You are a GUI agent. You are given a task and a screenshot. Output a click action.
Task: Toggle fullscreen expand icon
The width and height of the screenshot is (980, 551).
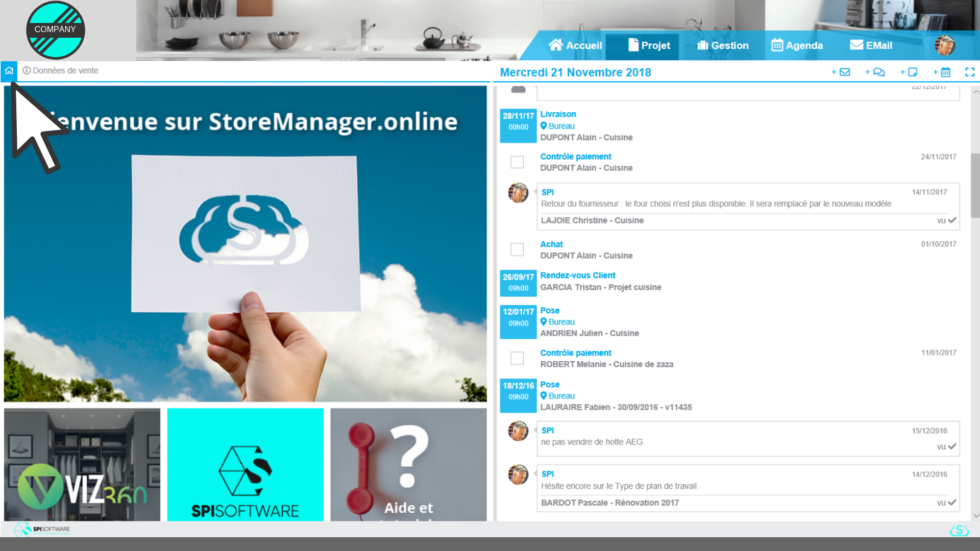point(970,72)
